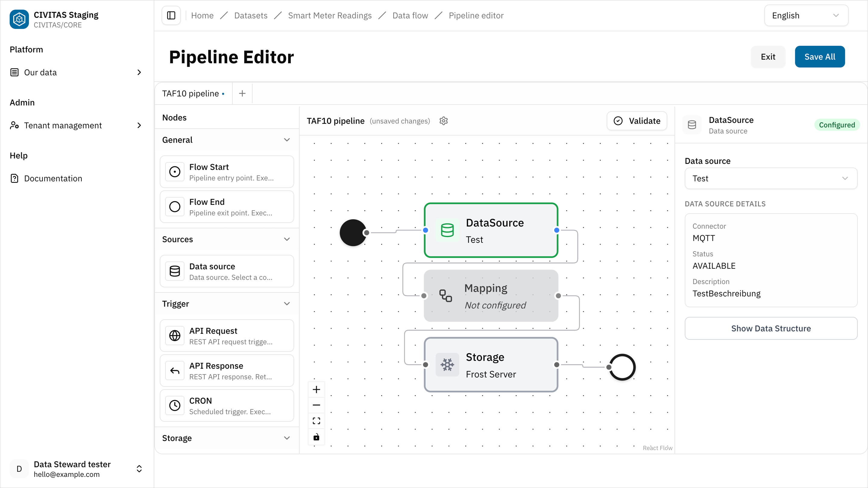Click the Save All button
Viewport: 868px width, 488px height.
click(820, 57)
